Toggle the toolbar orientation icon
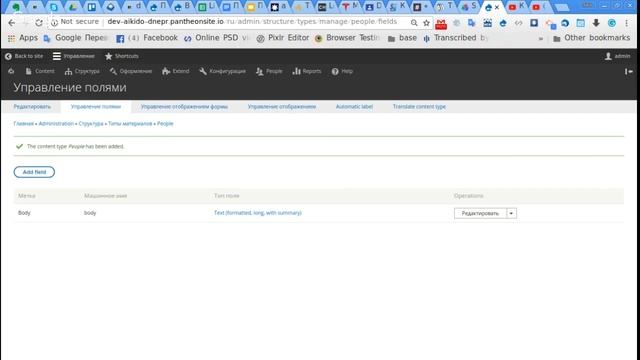Image resolution: width=640 pixels, height=360 pixels. coord(629,71)
